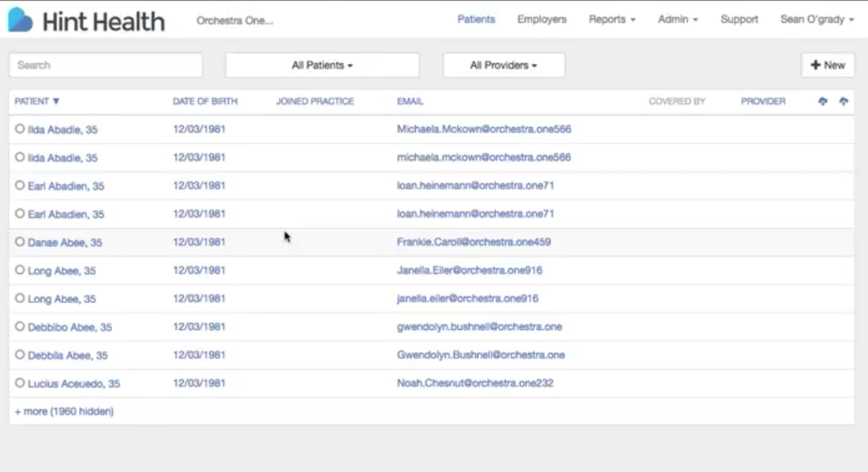868x472 pixels.
Task: Select circle for Long Abee with lowercase janella.eiler email
Action: (20, 298)
